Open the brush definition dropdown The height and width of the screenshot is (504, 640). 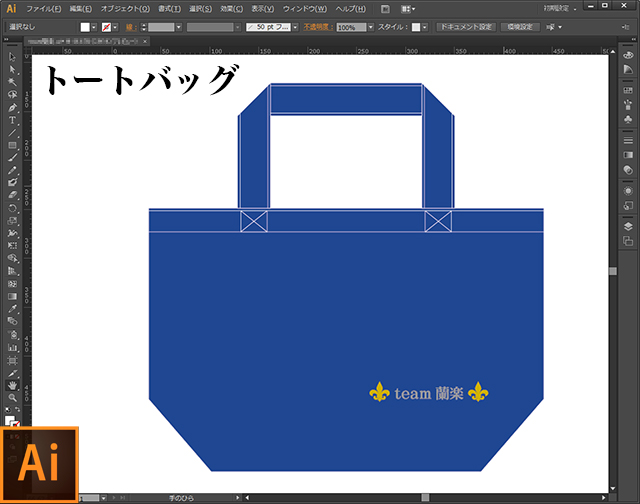click(x=295, y=27)
